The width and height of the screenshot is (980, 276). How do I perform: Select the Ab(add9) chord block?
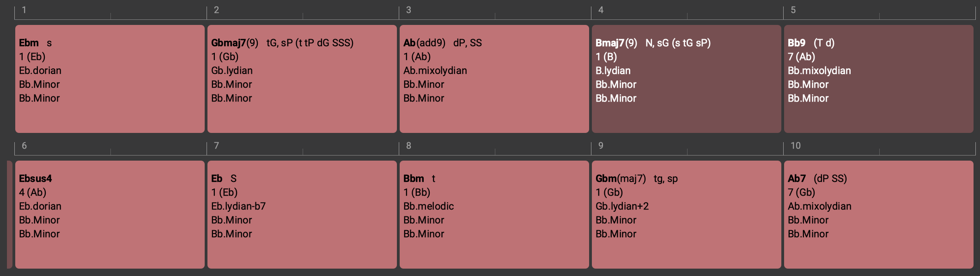(494, 79)
